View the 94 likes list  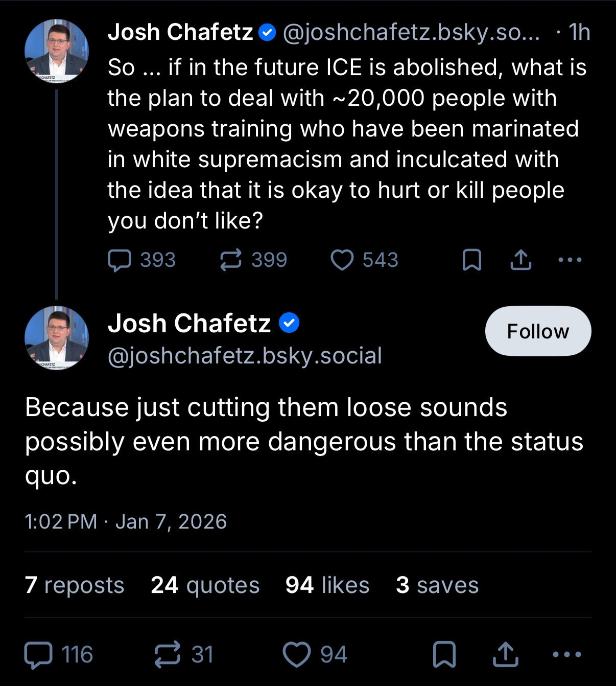coord(327,585)
